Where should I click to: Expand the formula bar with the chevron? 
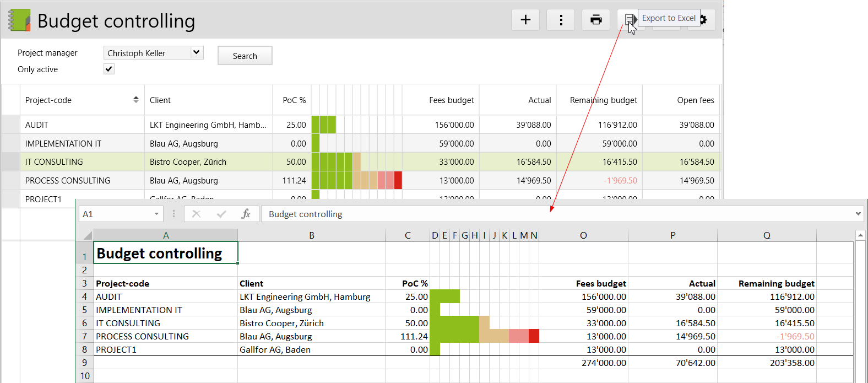coord(858,214)
